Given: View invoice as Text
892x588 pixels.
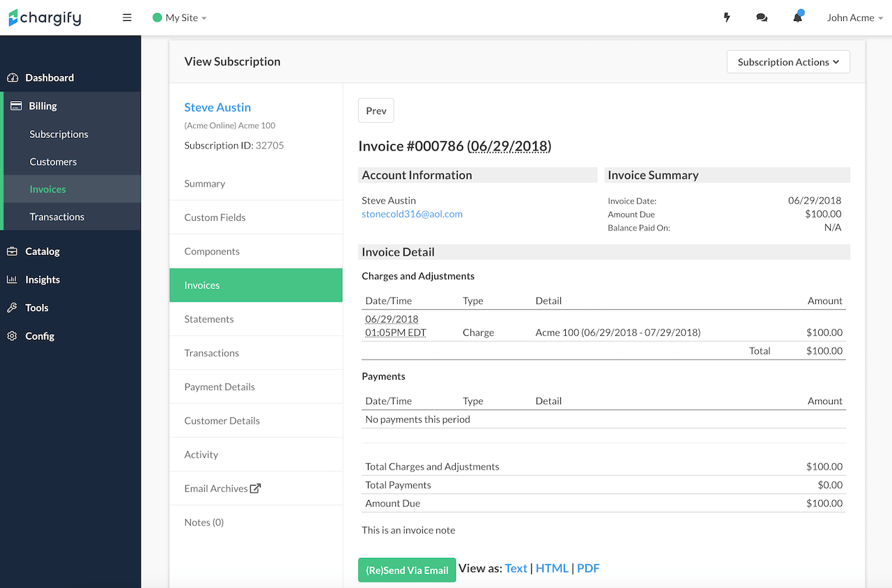Looking at the screenshot, I should tap(516, 568).
